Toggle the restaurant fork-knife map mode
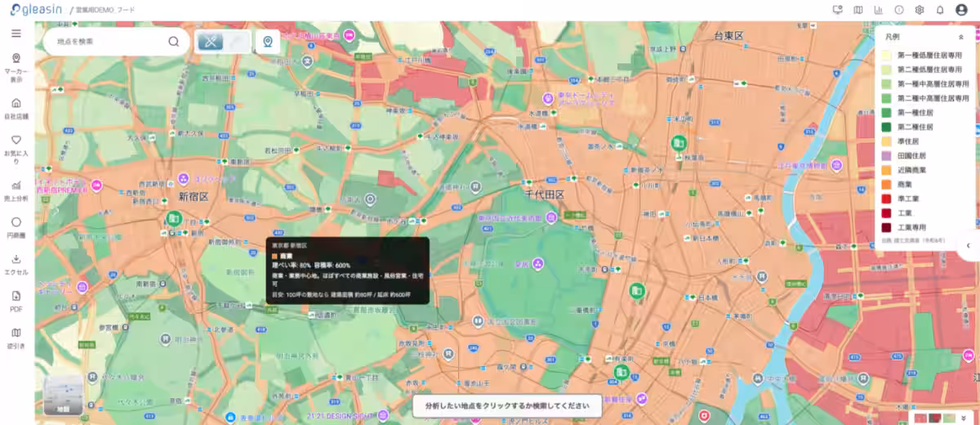980x425 pixels. click(x=210, y=42)
